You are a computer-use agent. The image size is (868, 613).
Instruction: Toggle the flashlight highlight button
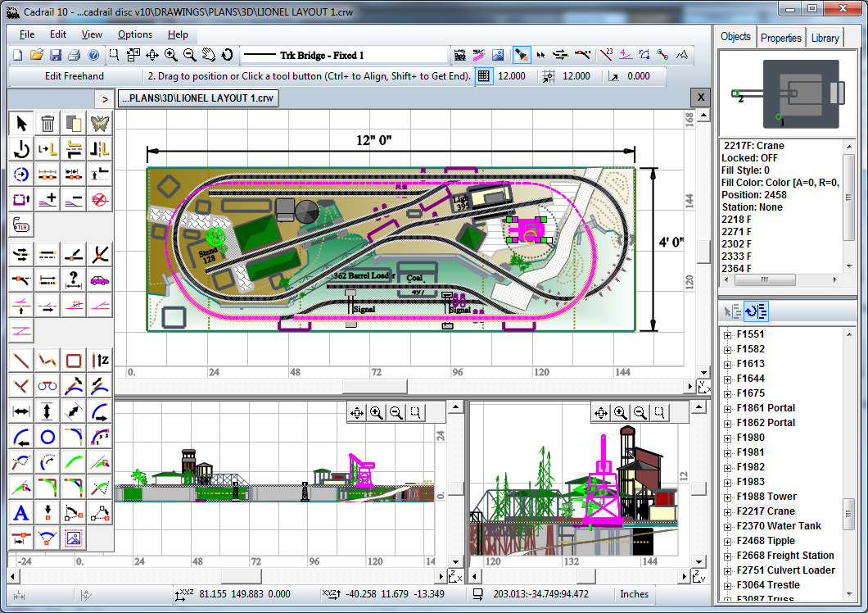[x=521, y=55]
